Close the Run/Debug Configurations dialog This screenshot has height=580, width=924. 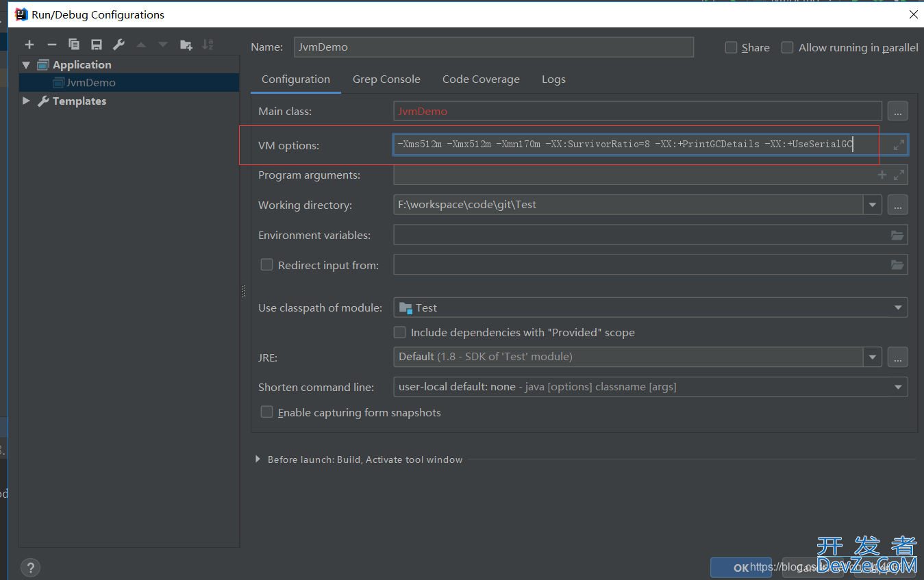pyautogui.click(x=913, y=14)
